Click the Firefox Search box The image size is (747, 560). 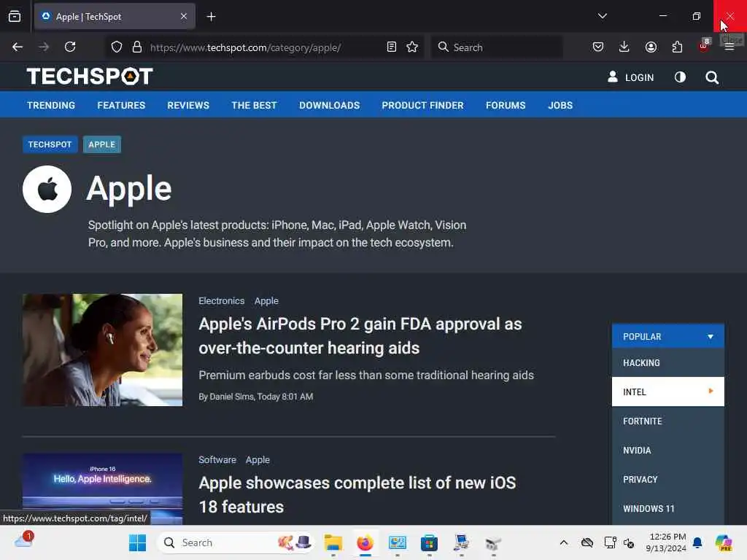(496, 47)
